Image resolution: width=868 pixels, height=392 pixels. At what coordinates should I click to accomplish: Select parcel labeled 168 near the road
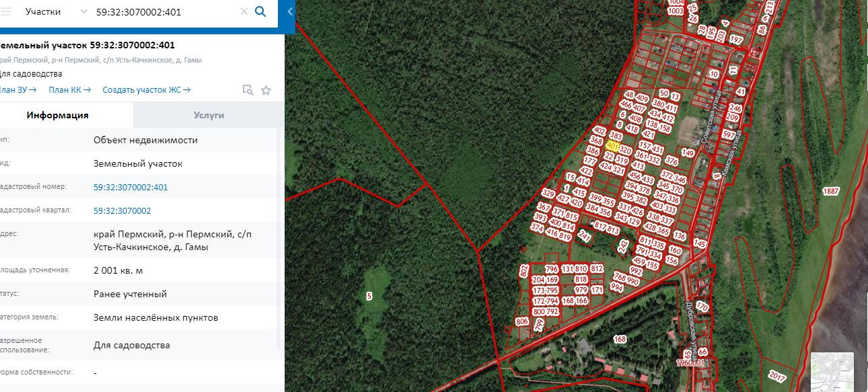click(x=620, y=339)
